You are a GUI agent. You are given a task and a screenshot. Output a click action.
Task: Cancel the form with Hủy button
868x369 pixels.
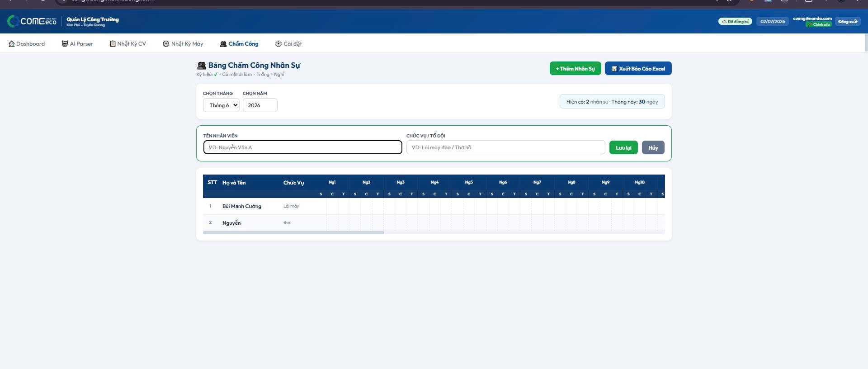coord(653,147)
